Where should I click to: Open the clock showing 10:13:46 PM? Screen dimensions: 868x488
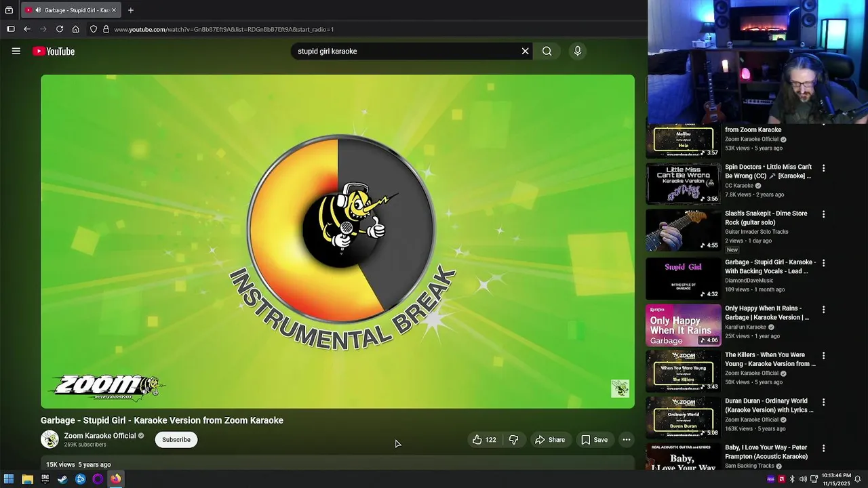(835, 479)
